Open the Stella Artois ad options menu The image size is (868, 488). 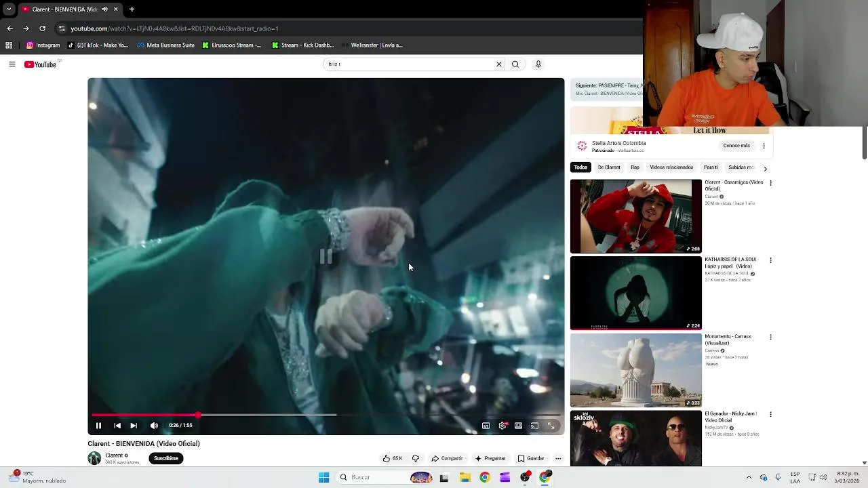pos(764,146)
